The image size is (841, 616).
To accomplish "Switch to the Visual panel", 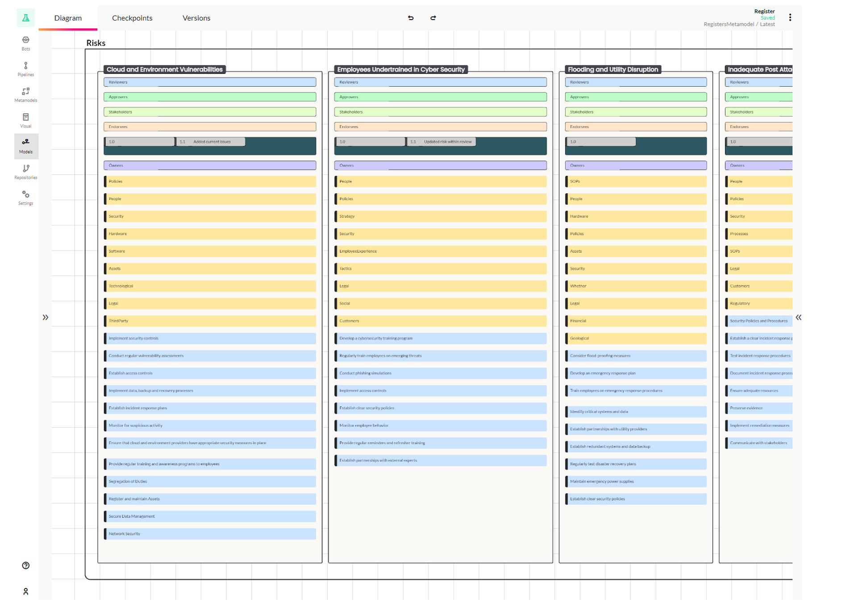I will [25, 119].
